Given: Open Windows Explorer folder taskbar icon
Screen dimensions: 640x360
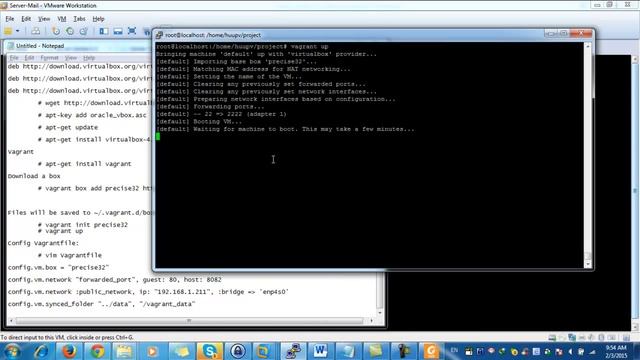Looking at the screenshot, I should tap(124, 351).
